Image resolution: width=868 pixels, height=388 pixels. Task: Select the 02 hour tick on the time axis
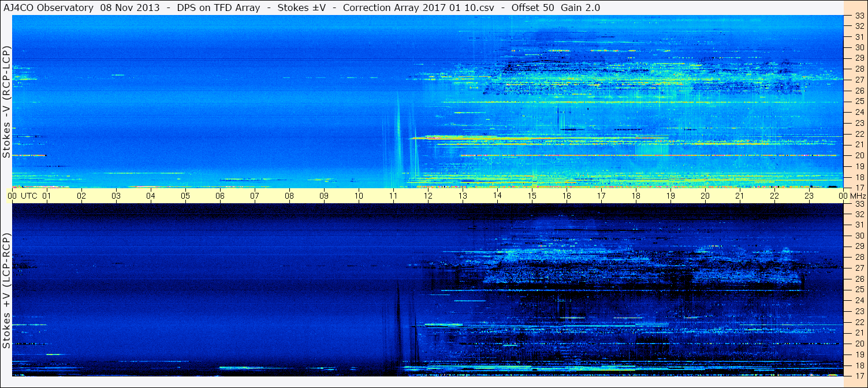(x=81, y=196)
